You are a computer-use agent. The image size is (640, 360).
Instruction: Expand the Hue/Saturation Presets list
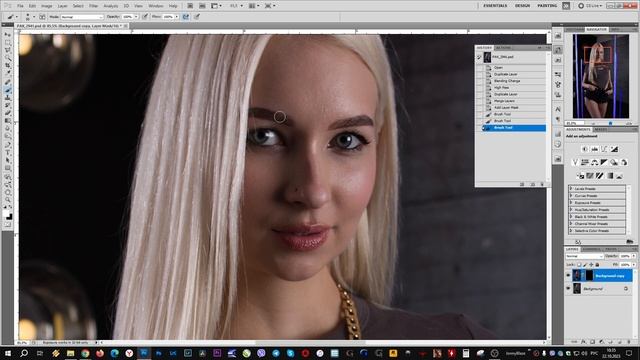click(x=571, y=209)
